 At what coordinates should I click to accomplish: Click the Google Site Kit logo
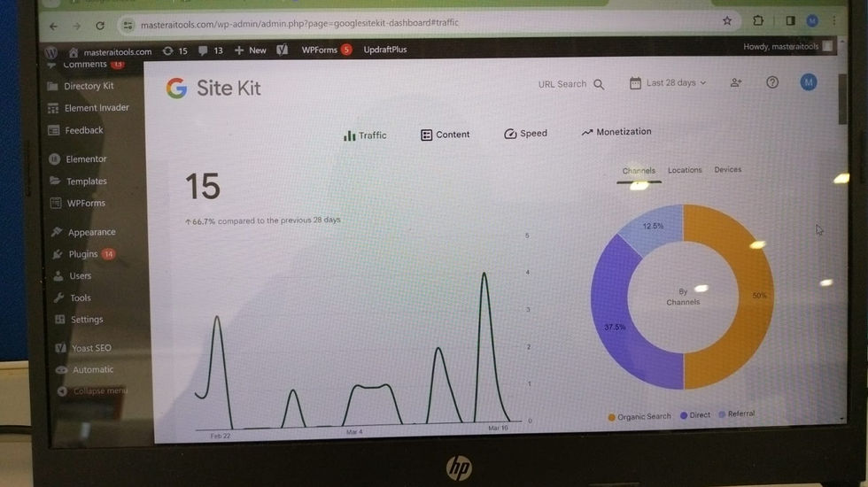click(213, 88)
